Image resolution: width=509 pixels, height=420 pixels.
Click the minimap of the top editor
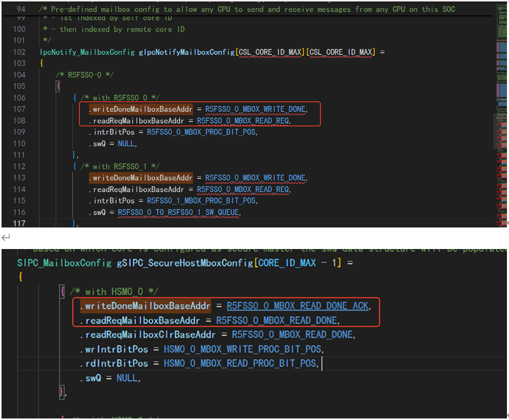pos(502,115)
